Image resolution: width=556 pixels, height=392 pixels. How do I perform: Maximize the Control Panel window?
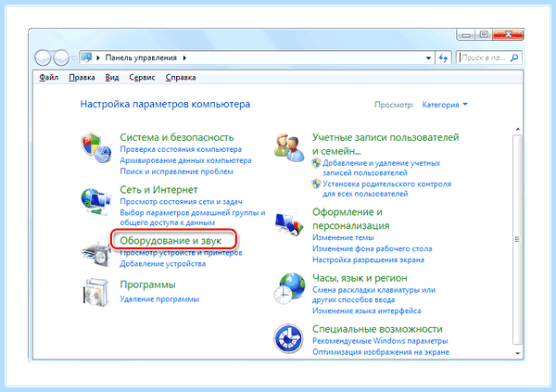pyautogui.click(x=484, y=34)
